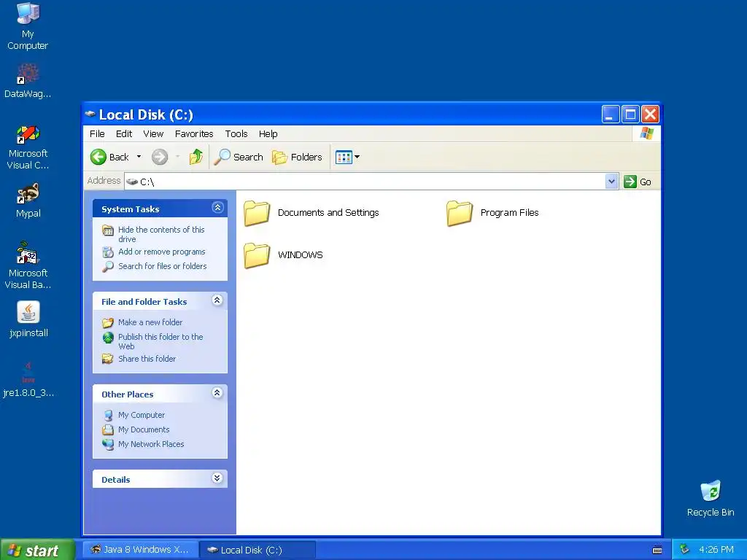
Task: Select the jxpiinstall Java desktop icon
Action: click(28, 319)
